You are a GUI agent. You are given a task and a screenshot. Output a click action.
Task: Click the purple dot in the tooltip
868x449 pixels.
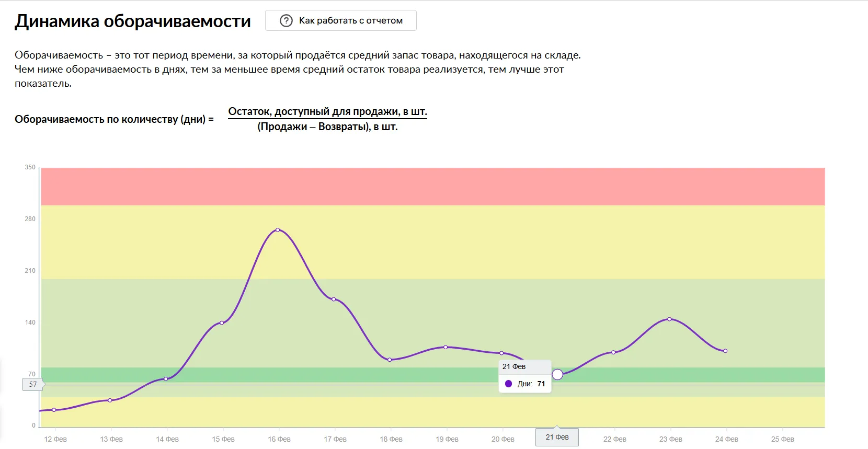(508, 384)
